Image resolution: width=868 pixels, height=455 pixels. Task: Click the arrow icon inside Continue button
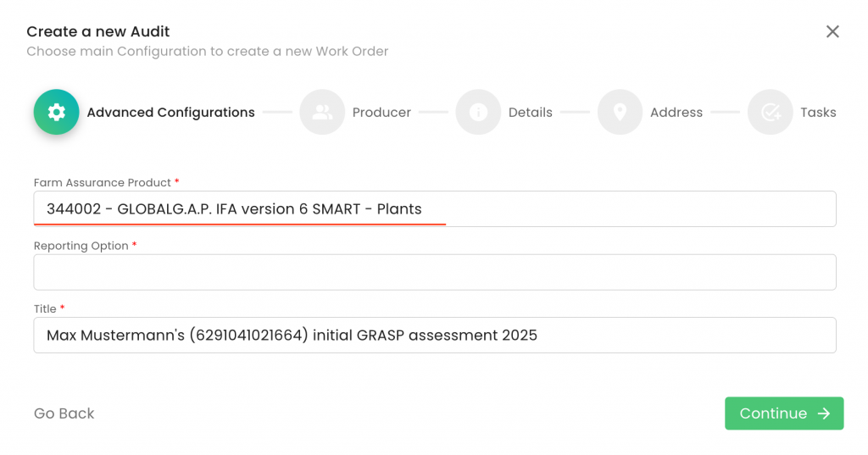click(823, 413)
